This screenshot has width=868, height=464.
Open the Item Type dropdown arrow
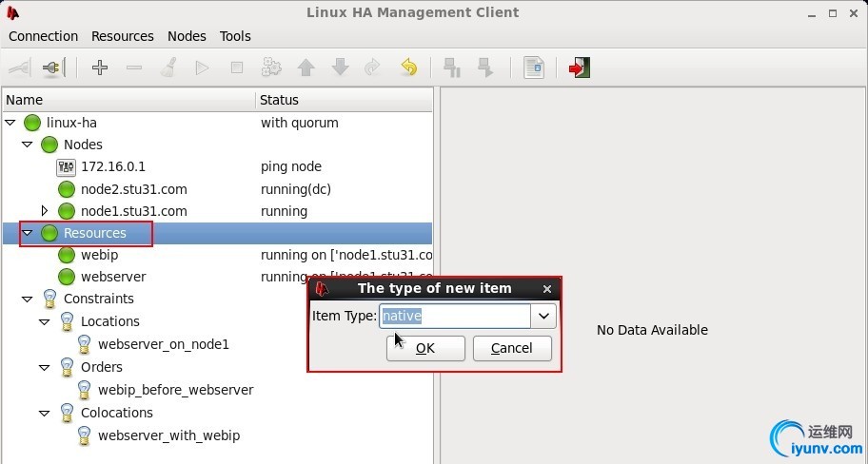(x=543, y=316)
